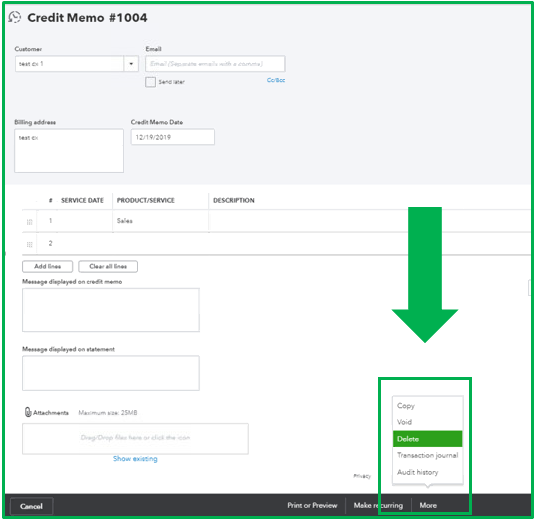Choose Delete from the More menu
The height and width of the screenshot is (521, 536).
[428, 439]
